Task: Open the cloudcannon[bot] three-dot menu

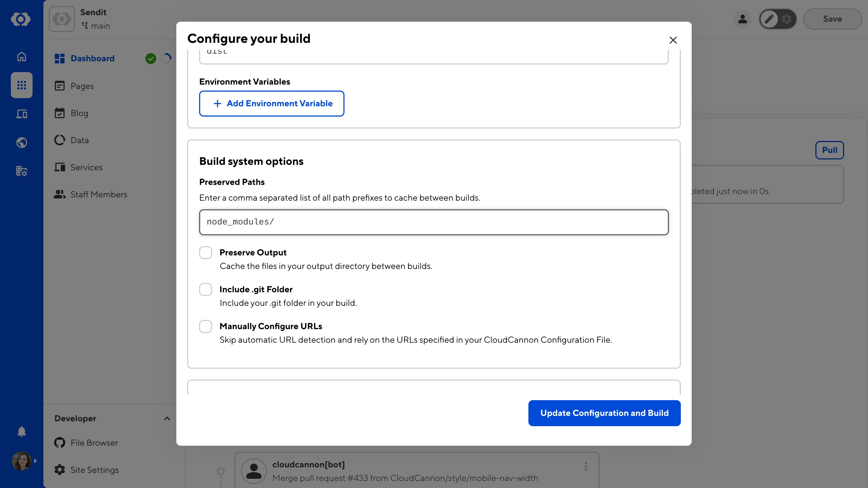Action: (586, 466)
